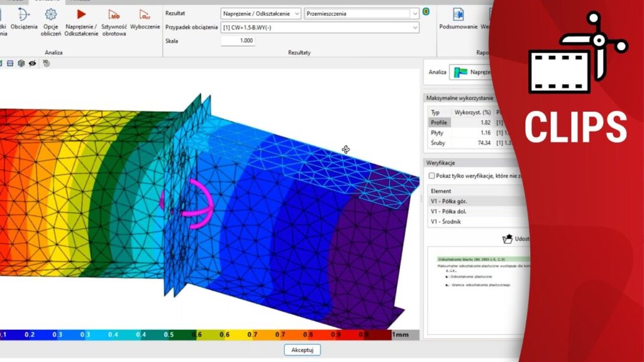Enable 'Pokaż tylko weryfikacje' checkbox
The width and height of the screenshot is (644, 362).
click(431, 176)
